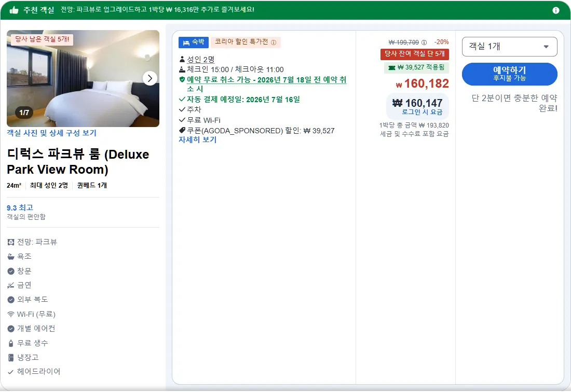This screenshot has height=392, width=571.
Task: Click info icon next to ₩199,709 price
Action: tap(424, 43)
